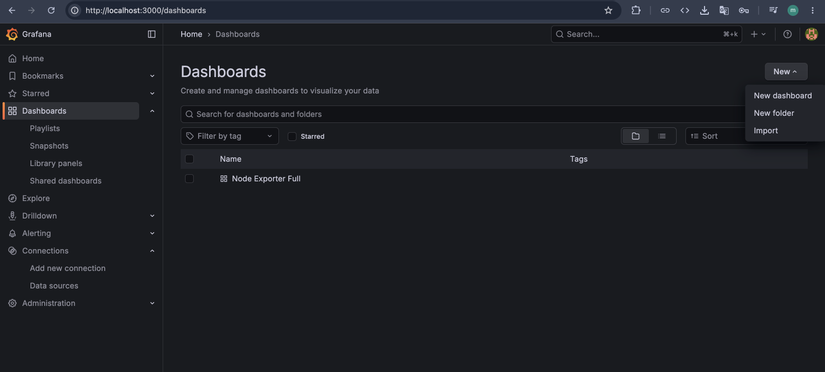
Task: Open the browser profile avatar
Action: click(793, 11)
